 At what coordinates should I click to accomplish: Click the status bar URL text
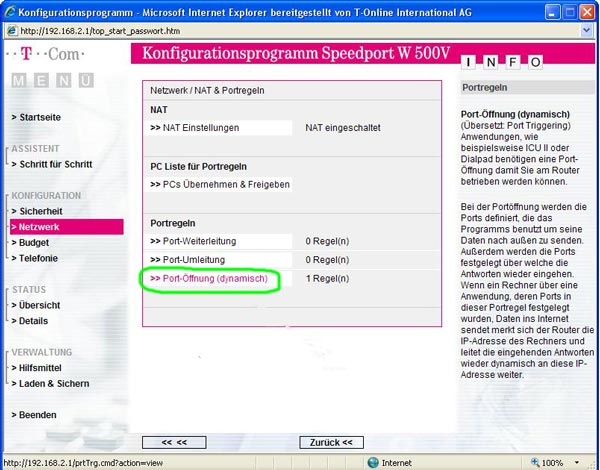pos(83,463)
